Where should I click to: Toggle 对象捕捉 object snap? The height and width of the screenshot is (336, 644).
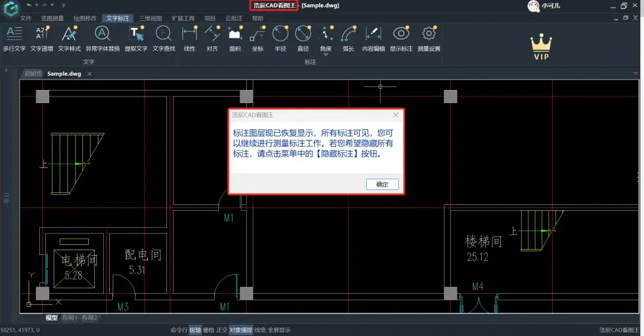point(241,330)
